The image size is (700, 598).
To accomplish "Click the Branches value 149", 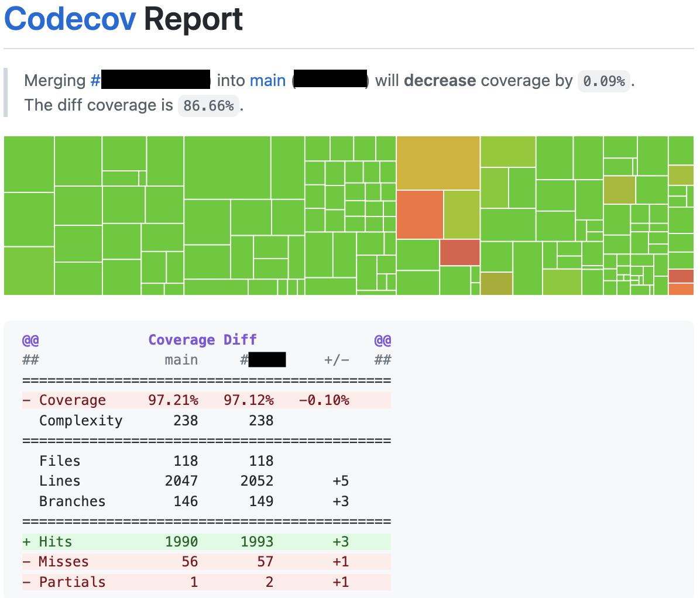I will click(261, 501).
